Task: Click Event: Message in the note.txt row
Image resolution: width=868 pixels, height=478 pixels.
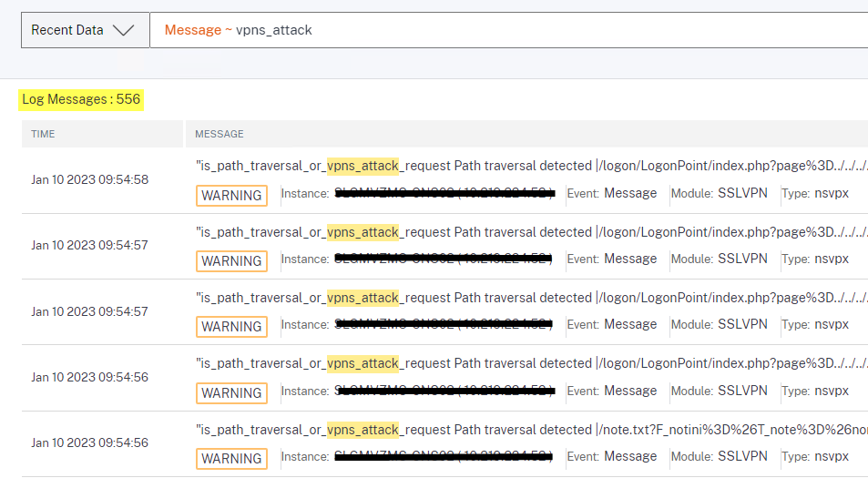Action: (x=612, y=456)
